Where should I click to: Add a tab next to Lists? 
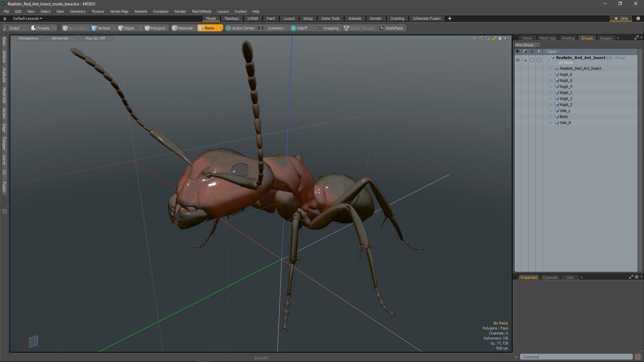pos(582,278)
